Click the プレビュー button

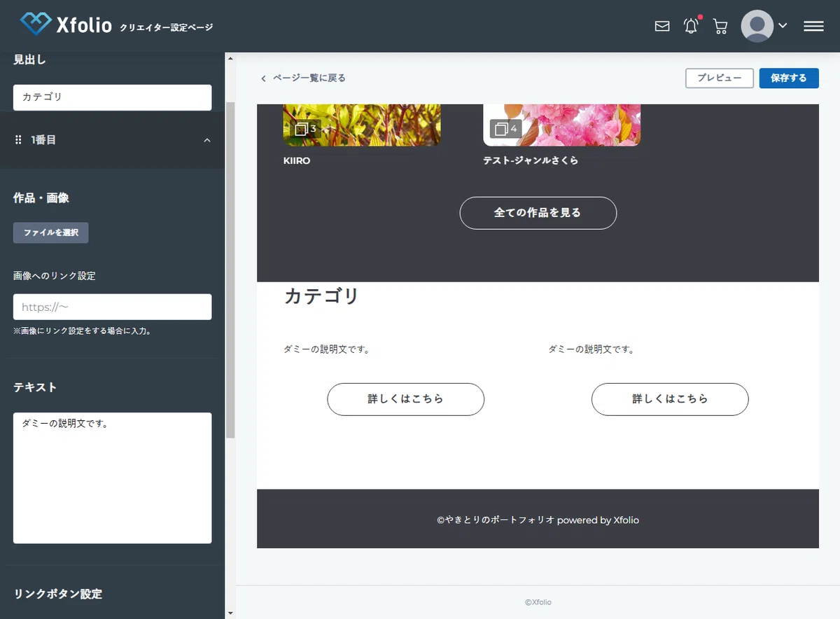720,78
